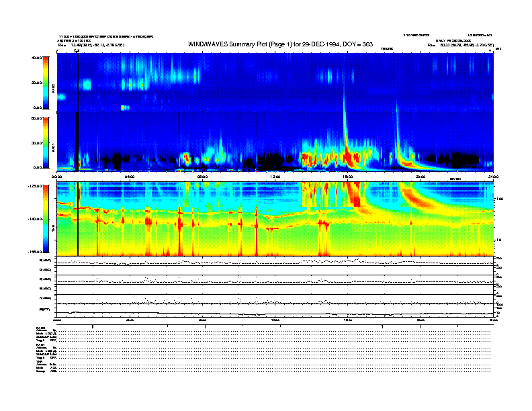
Task: Click the cyan blob at RAD2 left edge
Action: (61, 97)
